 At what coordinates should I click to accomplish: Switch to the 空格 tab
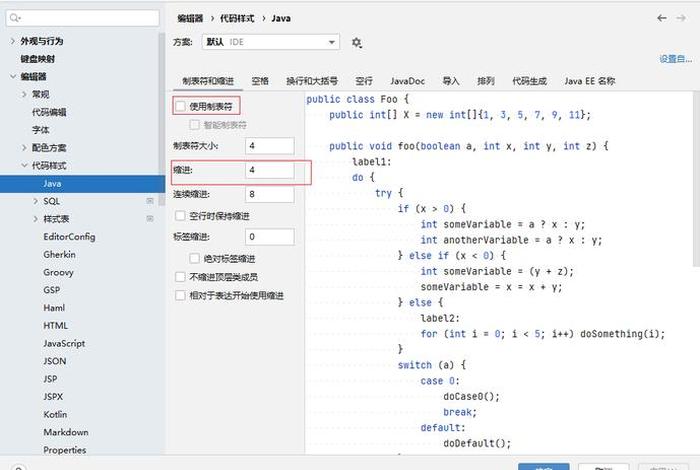click(x=260, y=81)
